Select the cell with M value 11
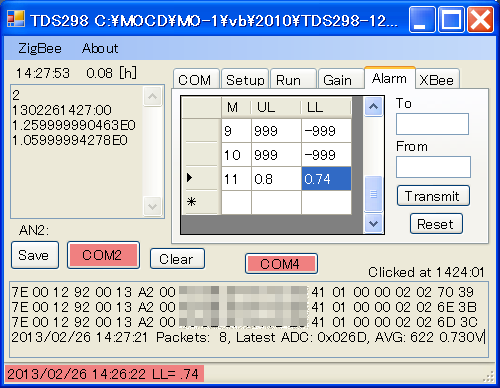This screenshot has width=500, height=388. pyautogui.click(x=236, y=179)
